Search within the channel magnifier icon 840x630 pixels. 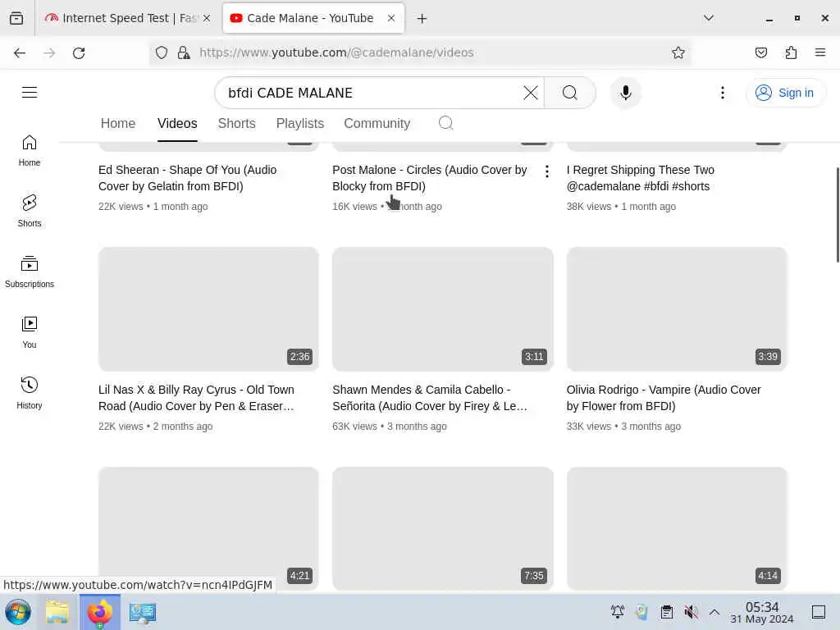[445, 123]
